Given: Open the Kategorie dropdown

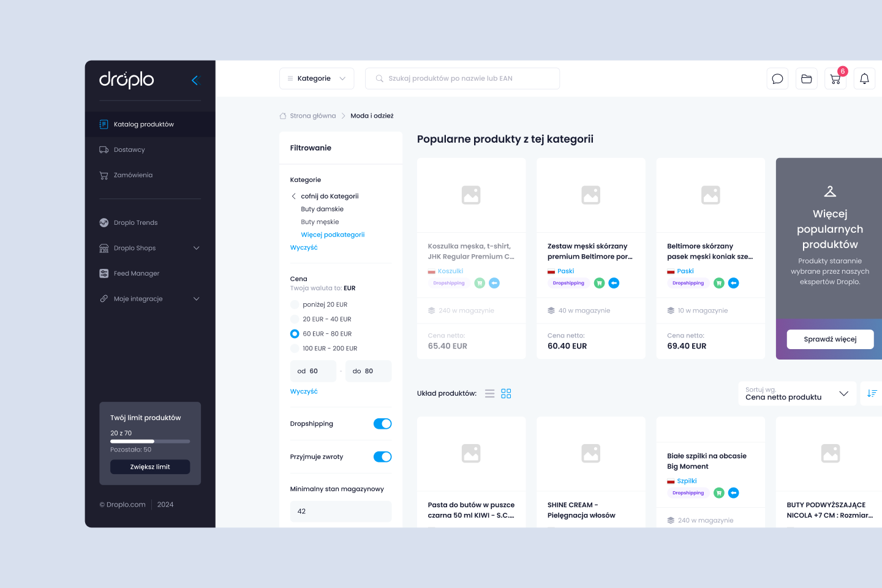Looking at the screenshot, I should (x=317, y=78).
